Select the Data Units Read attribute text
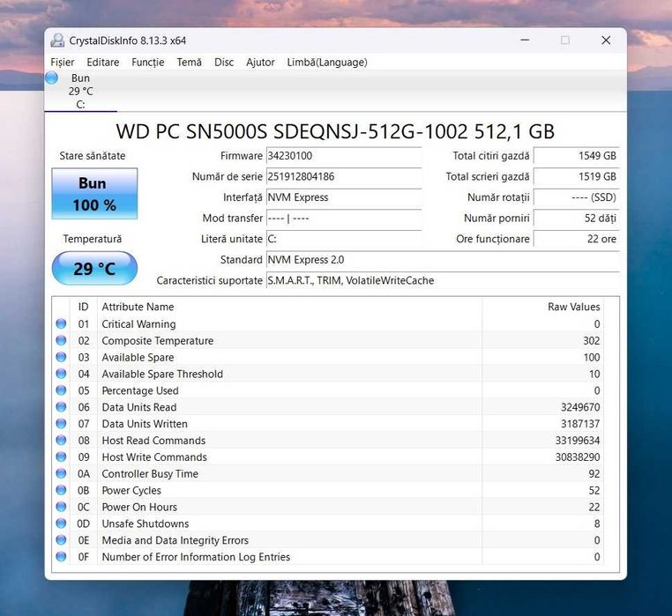Viewport: 672px width, 616px height. 139,407
